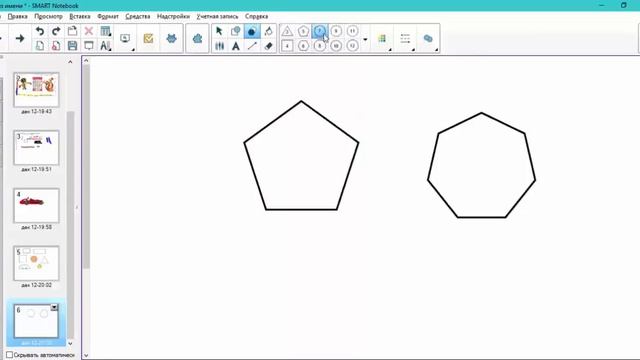The height and width of the screenshot is (360, 640).
Task: Choose the 4-sided square shape
Action: 287,46
